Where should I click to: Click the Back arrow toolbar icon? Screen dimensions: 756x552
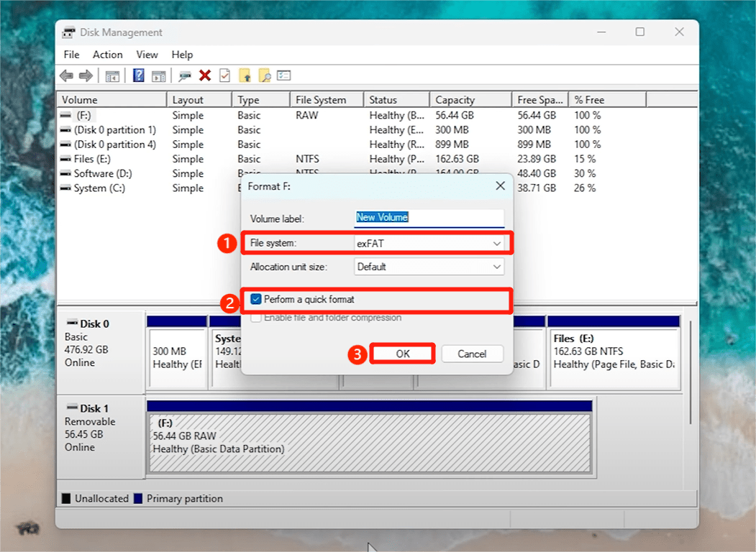(x=66, y=75)
